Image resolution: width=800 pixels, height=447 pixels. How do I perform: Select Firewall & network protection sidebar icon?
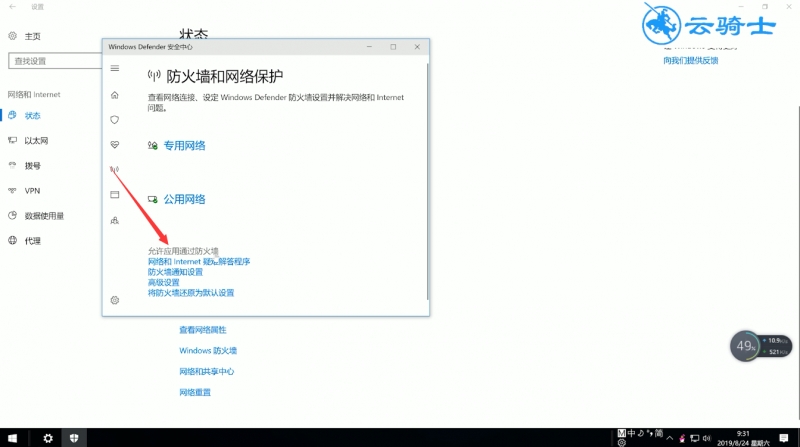[x=115, y=169]
